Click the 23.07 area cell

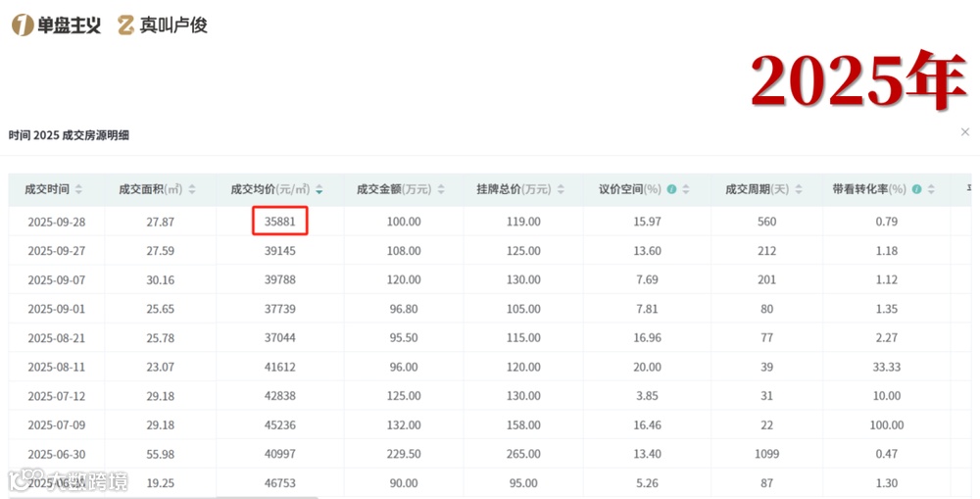(x=161, y=367)
